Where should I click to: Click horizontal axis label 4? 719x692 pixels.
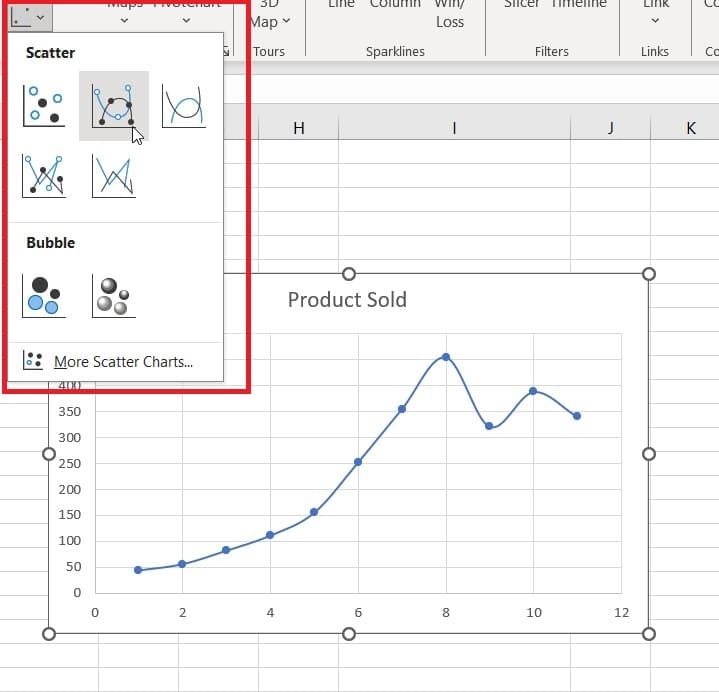[270, 613]
